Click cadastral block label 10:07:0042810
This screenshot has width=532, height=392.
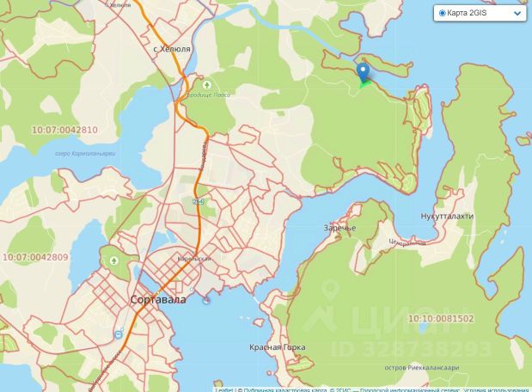click(64, 130)
